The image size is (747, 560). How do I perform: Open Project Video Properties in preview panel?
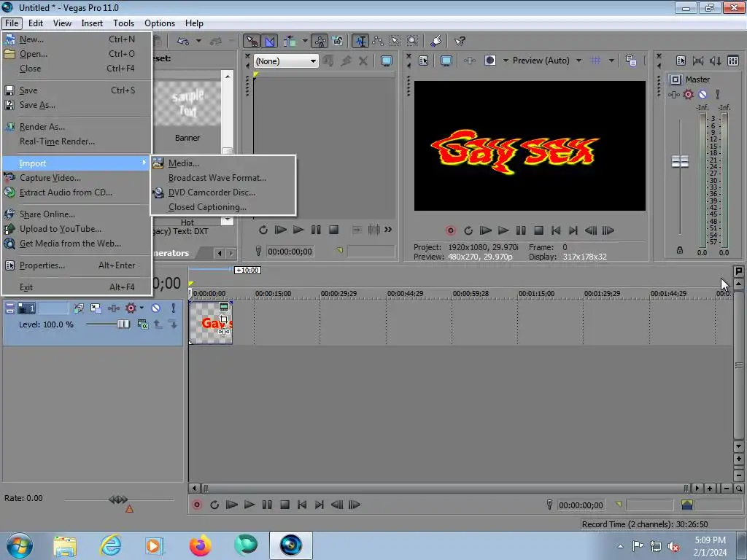pyautogui.click(x=423, y=61)
